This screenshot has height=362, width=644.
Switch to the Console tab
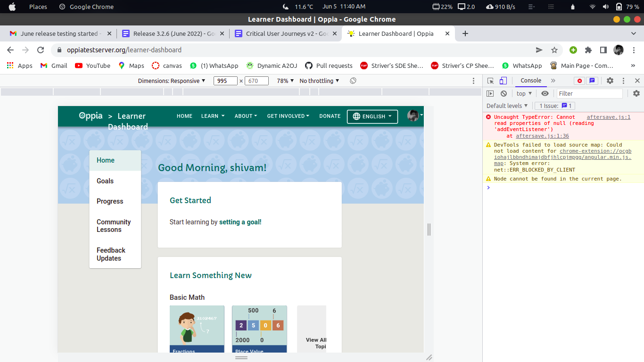point(530,81)
